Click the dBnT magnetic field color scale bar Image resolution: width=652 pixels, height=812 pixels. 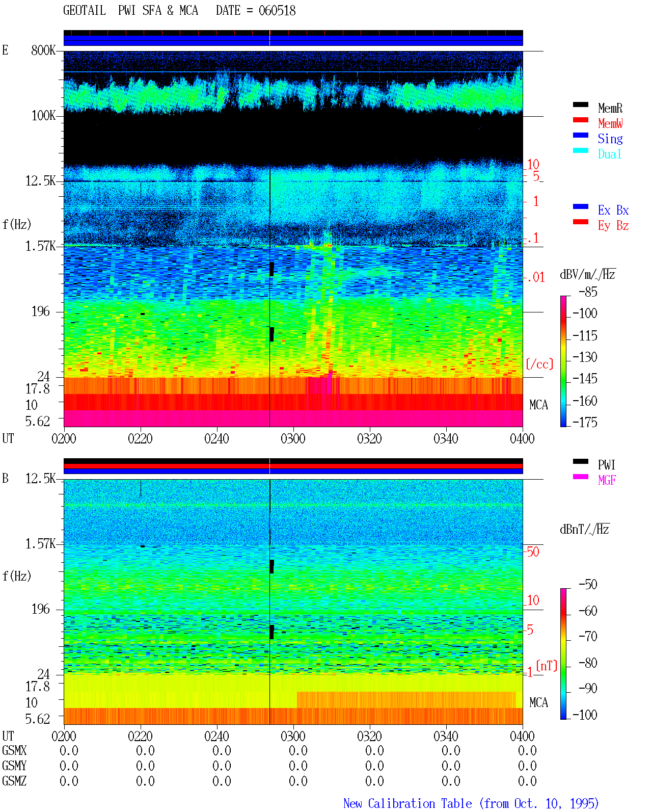tap(563, 654)
